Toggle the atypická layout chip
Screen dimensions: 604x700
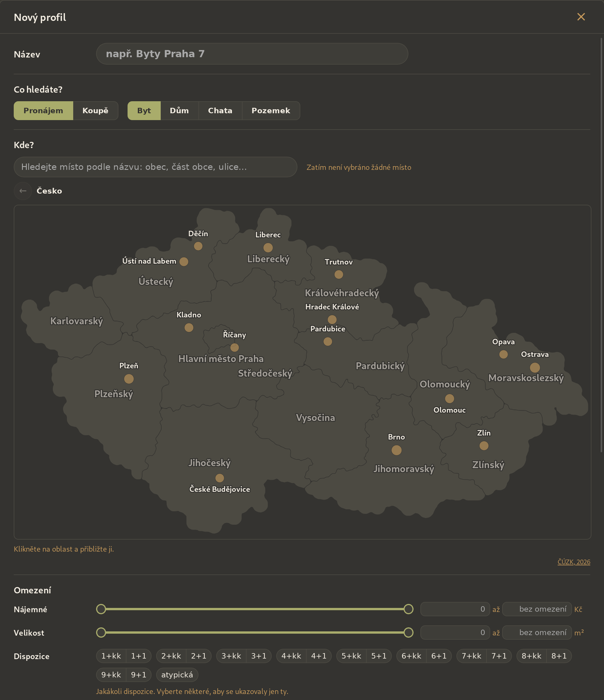tap(177, 675)
